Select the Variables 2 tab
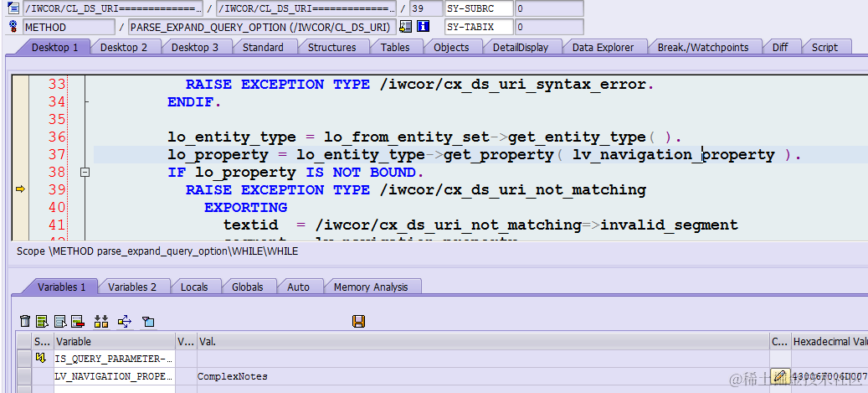Viewport: 868px width, 393px height. pos(131,287)
